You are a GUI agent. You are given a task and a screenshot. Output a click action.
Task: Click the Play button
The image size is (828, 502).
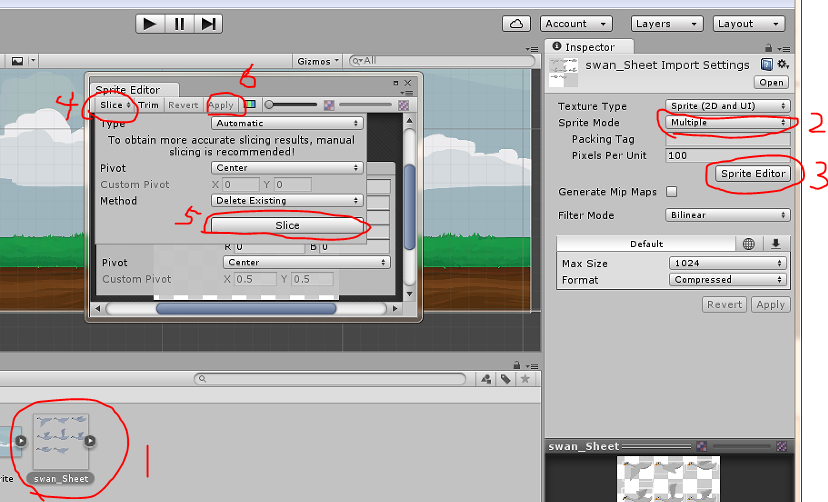tap(150, 24)
